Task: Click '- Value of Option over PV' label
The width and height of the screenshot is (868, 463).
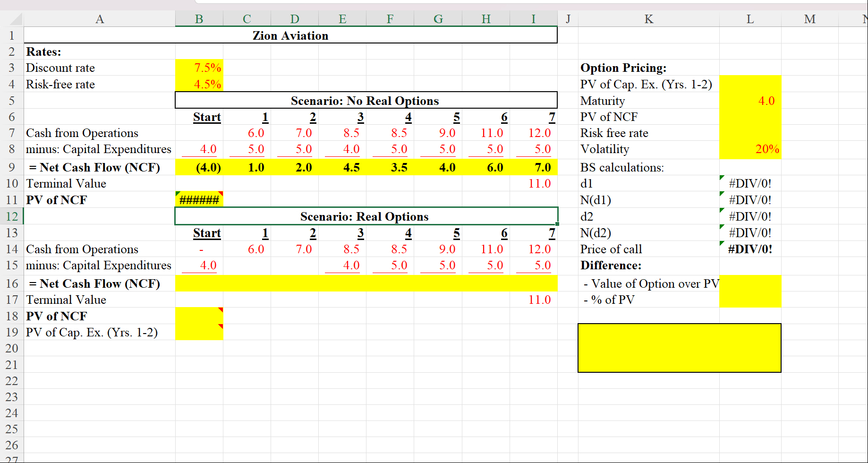Action: tap(651, 283)
